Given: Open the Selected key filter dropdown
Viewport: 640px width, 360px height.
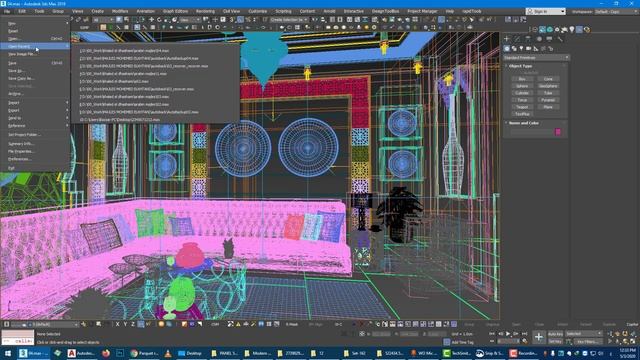Looking at the screenshot, I should coord(584,334).
